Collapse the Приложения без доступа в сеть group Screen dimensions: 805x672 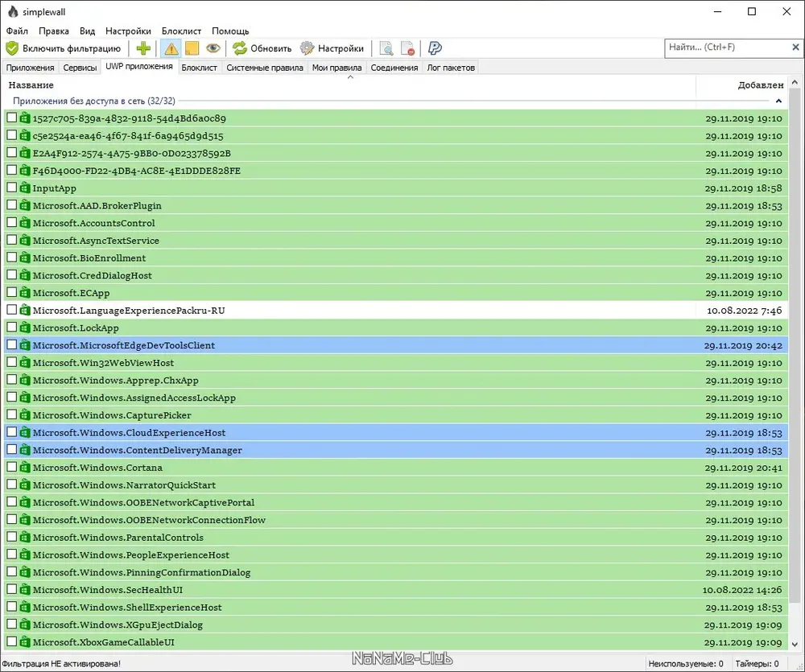778,101
